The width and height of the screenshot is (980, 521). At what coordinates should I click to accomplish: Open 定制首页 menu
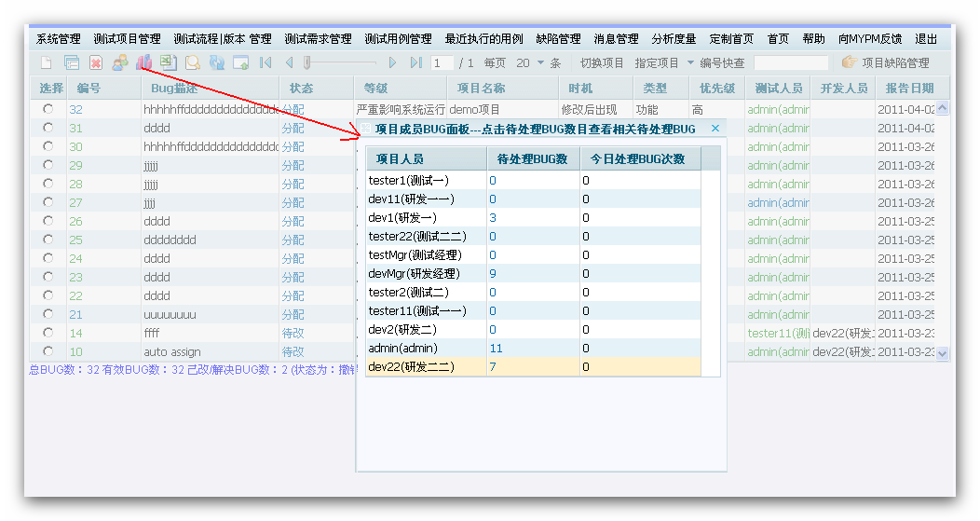(731, 39)
